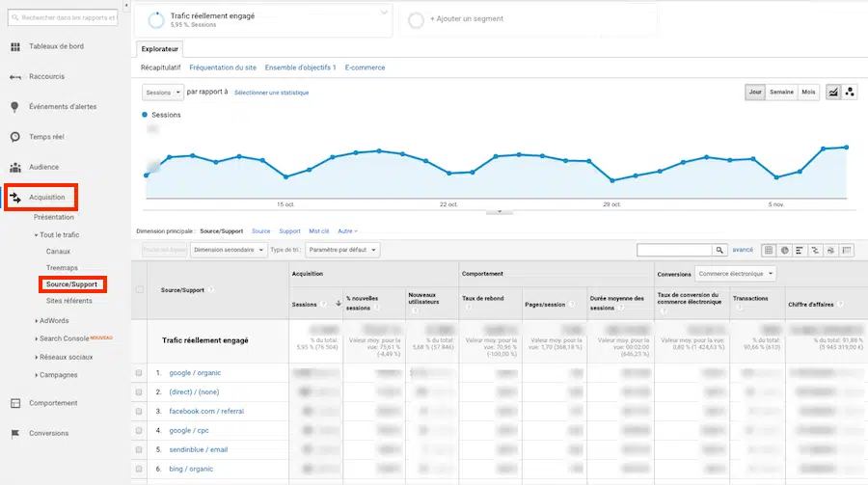The image size is (868, 485).
Task: Switch to motion chart bubbles icon
Action: tap(850, 92)
